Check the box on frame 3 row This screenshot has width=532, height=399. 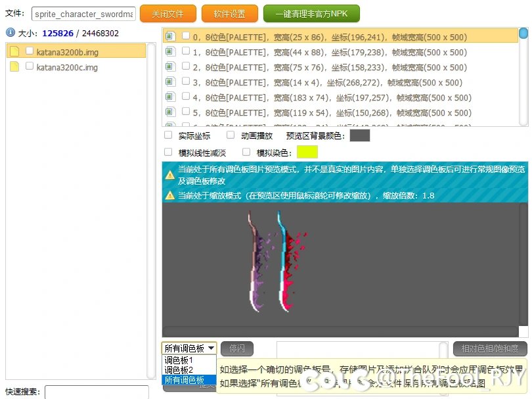[186, 81]
